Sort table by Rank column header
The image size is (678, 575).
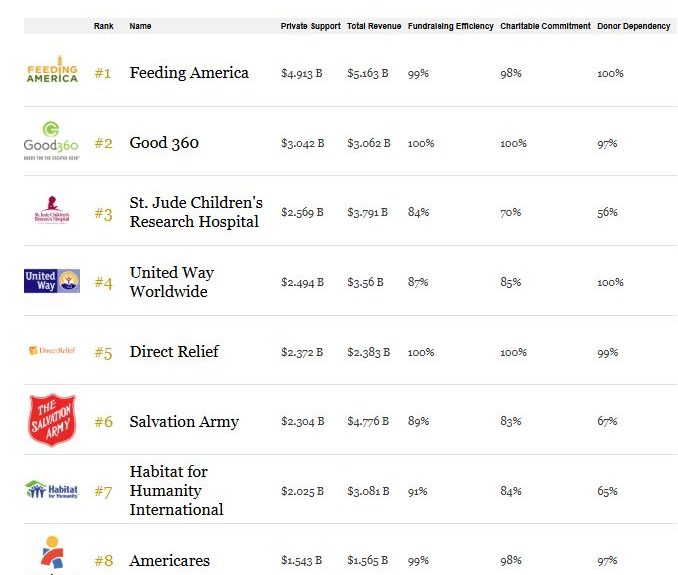(103, 26)
